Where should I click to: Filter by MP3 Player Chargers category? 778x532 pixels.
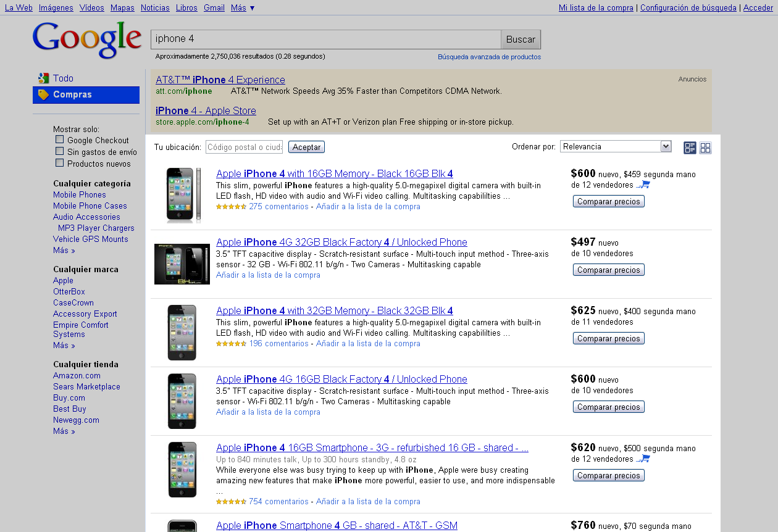click(96, 228)
